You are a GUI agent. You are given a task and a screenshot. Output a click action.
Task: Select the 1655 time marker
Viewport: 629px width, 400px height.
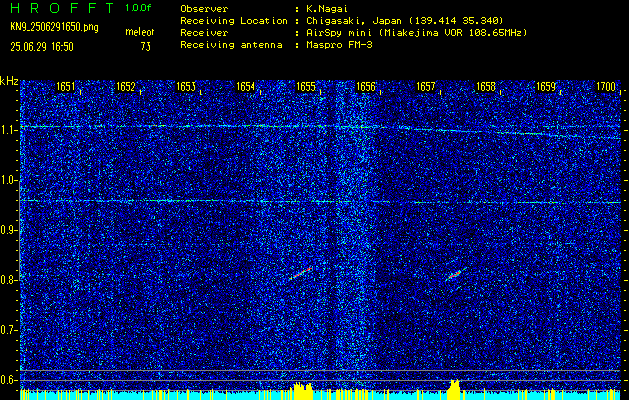point(306,87)
